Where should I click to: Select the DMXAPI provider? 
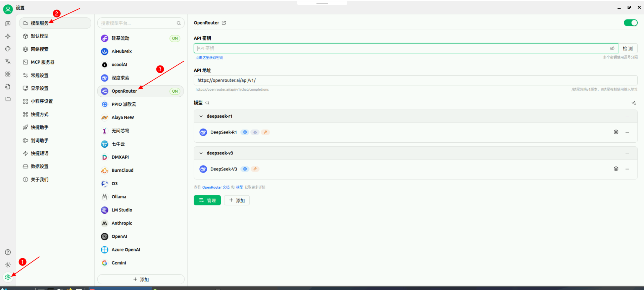[x=141, y=157]
